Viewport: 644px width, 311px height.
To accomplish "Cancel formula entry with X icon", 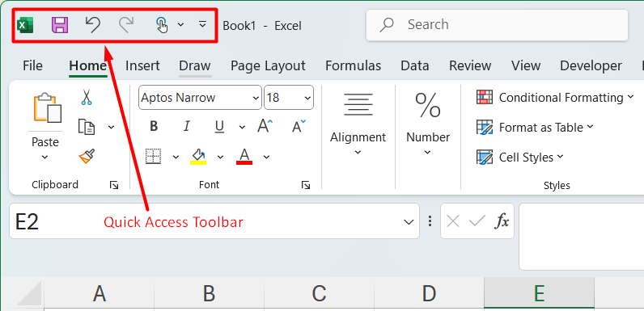I will click(452, 221).
